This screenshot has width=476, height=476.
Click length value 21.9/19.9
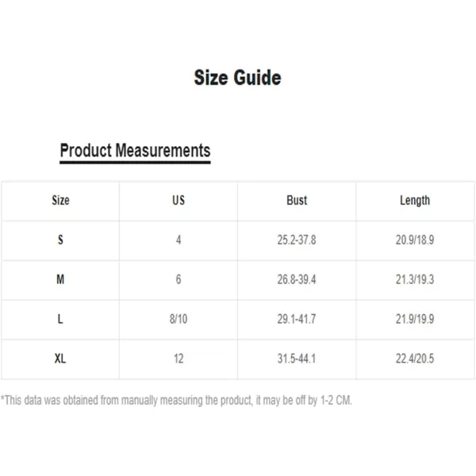pyautogui.click(x=415, y=319)
